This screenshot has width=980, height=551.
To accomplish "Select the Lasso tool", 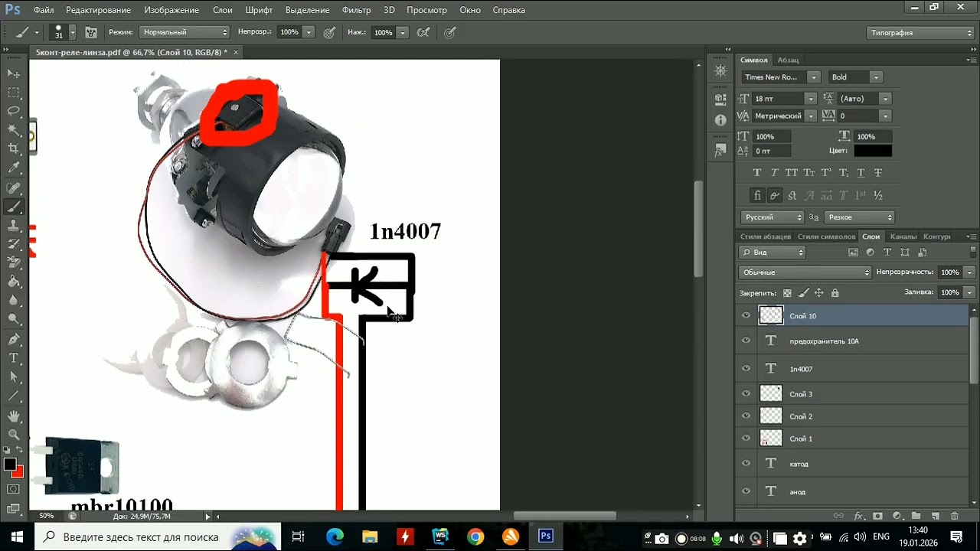I will tap(14, 112).
